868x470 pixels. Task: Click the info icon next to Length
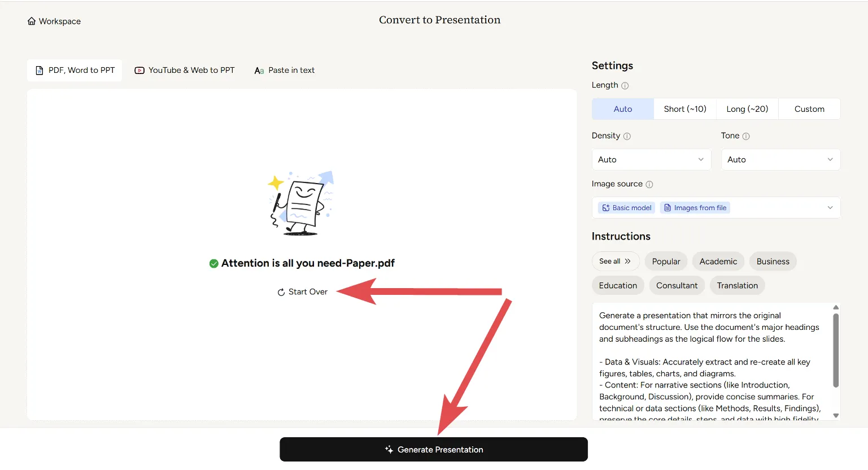625,86
